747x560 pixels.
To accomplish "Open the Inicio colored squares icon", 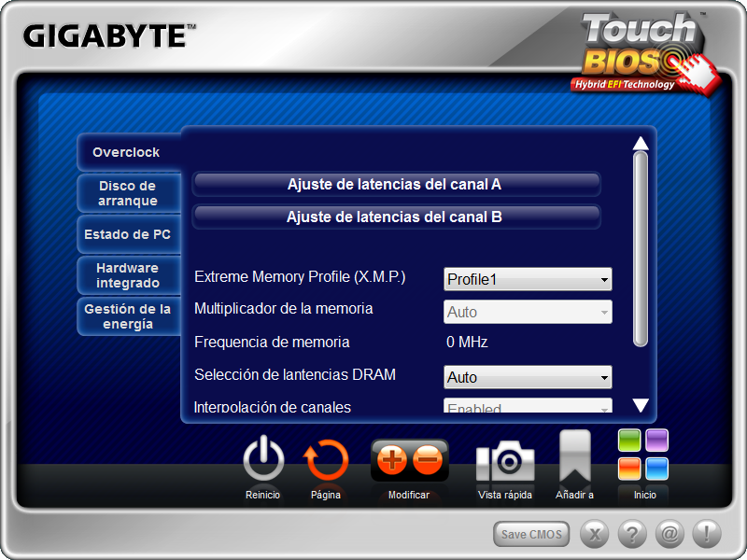I will point(644,455).
